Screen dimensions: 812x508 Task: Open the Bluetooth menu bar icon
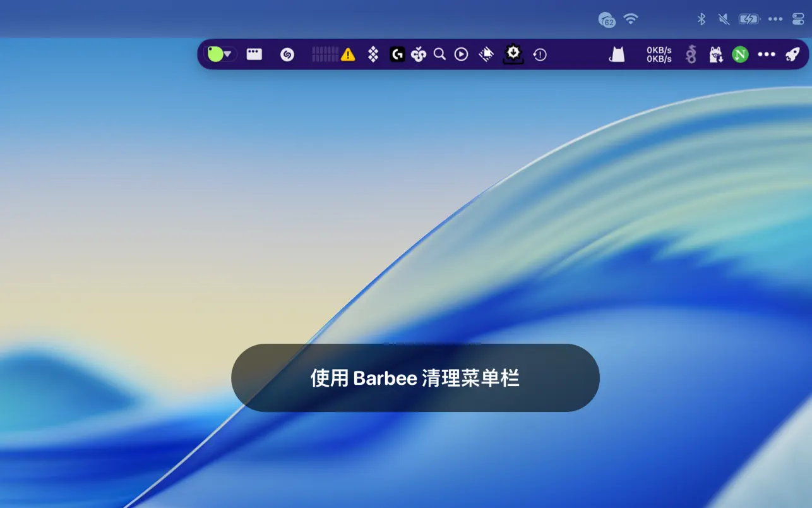tap(701, 19)
